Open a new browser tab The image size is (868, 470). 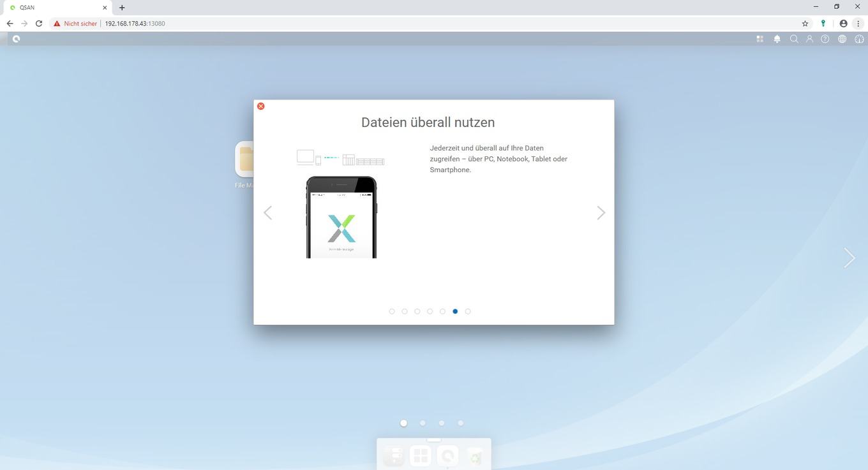pos(122,8)
